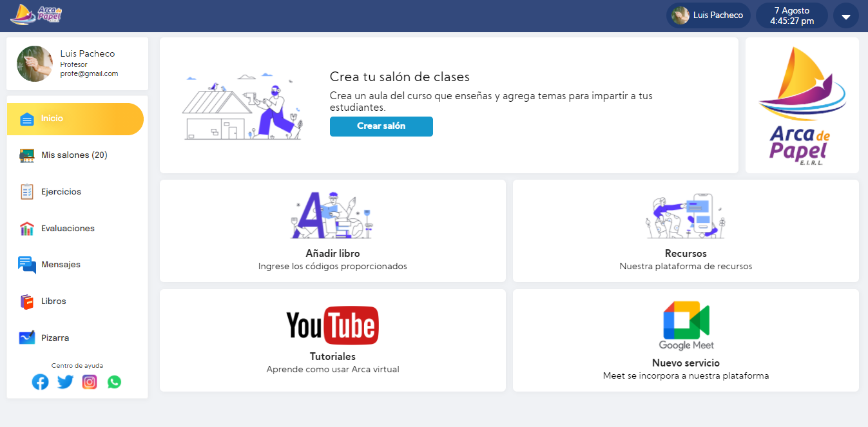Click the header avatar of Luis Pacheco

pos(680,15)
